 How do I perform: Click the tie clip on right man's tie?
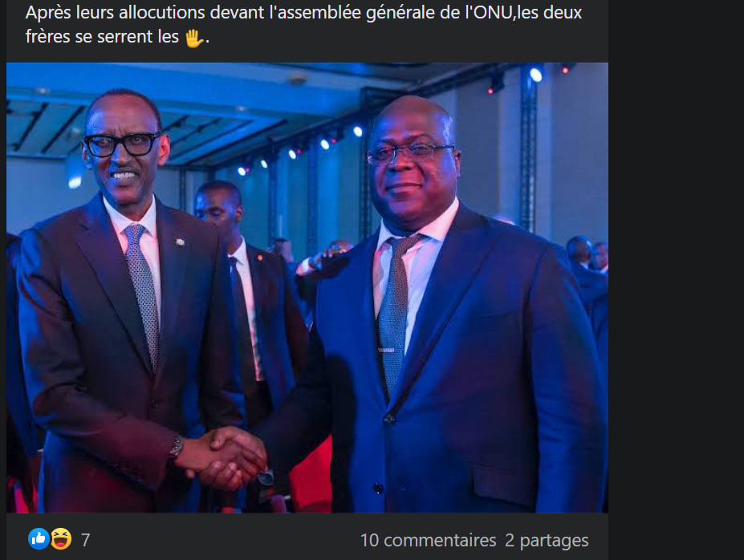point(387,350)
